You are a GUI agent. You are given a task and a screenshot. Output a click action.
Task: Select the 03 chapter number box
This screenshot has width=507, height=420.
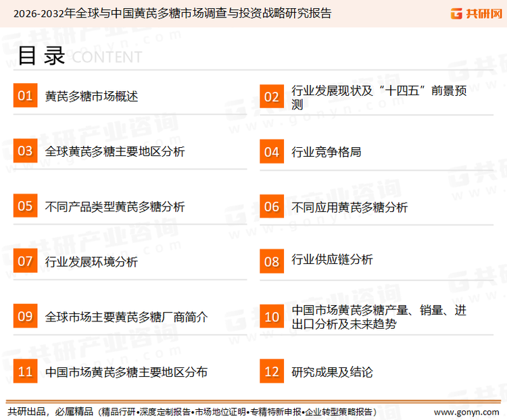coord(25,151)
